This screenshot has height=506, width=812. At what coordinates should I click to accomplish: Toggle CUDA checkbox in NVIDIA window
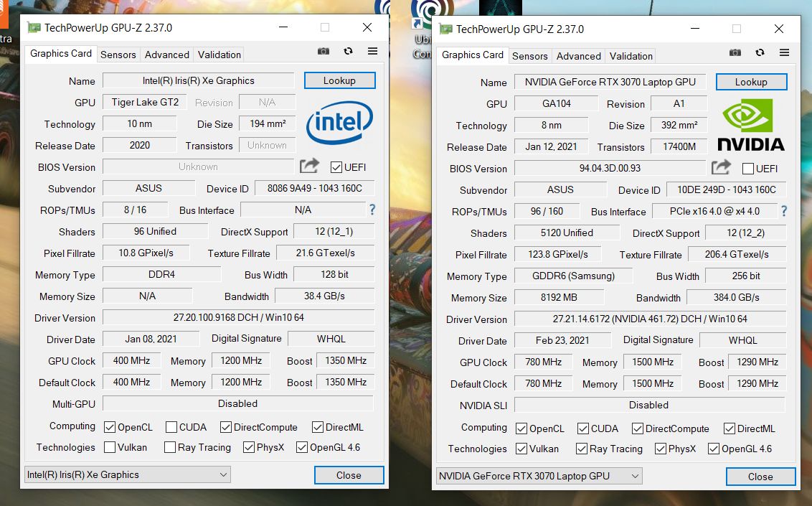click(583, 428)
